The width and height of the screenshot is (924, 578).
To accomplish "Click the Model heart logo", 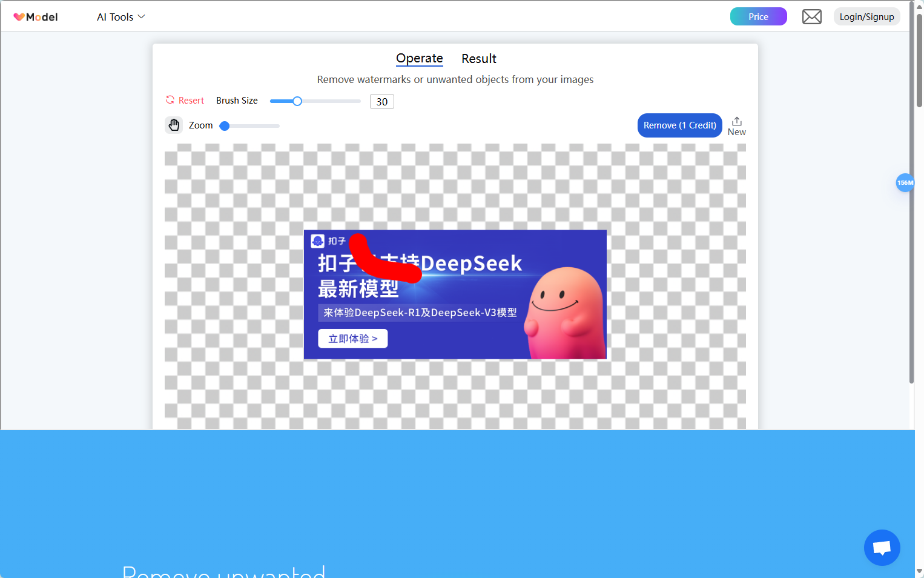I will point(36,17).
